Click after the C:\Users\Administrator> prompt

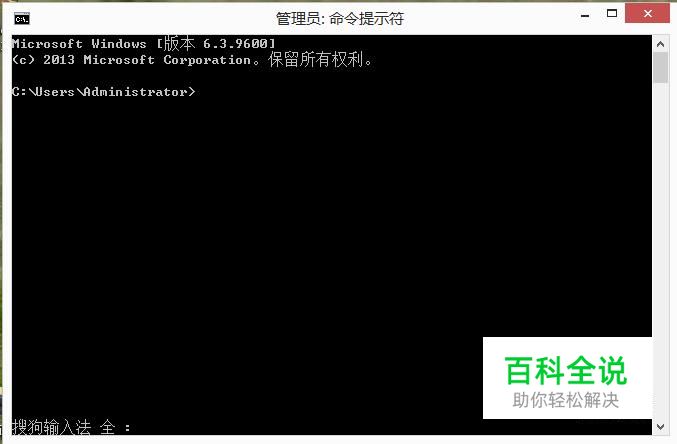203,92
